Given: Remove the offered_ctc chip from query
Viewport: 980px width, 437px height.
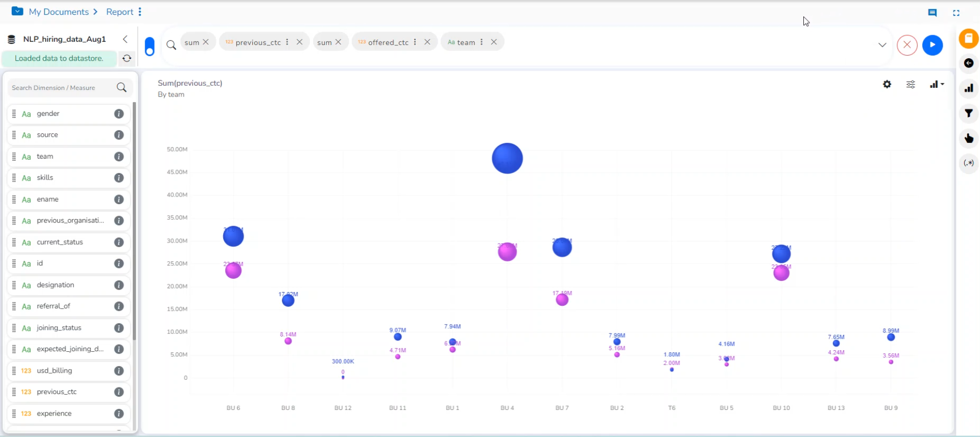Looking at the screenshot, I should click(427, 42).
